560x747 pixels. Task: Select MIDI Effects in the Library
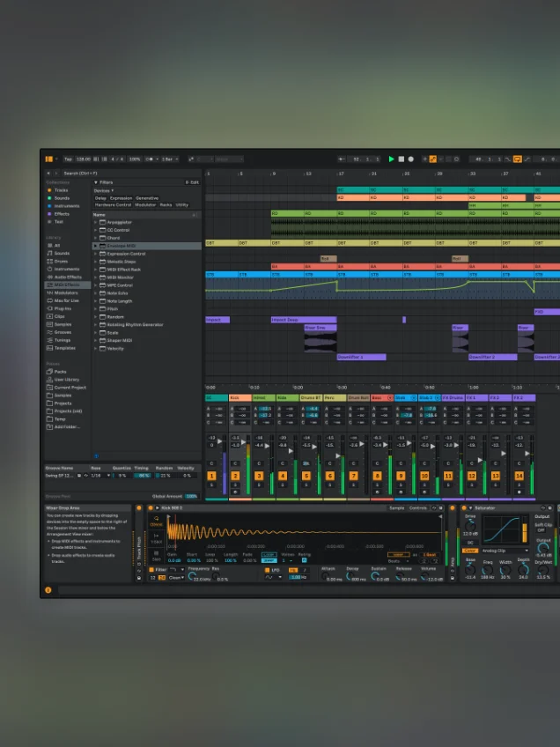coord(67,285)
